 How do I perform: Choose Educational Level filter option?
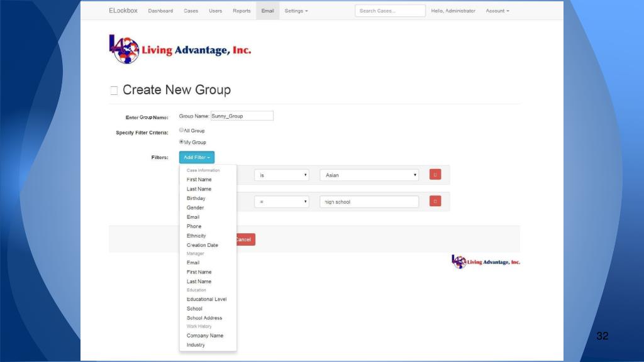click(208, 299)
